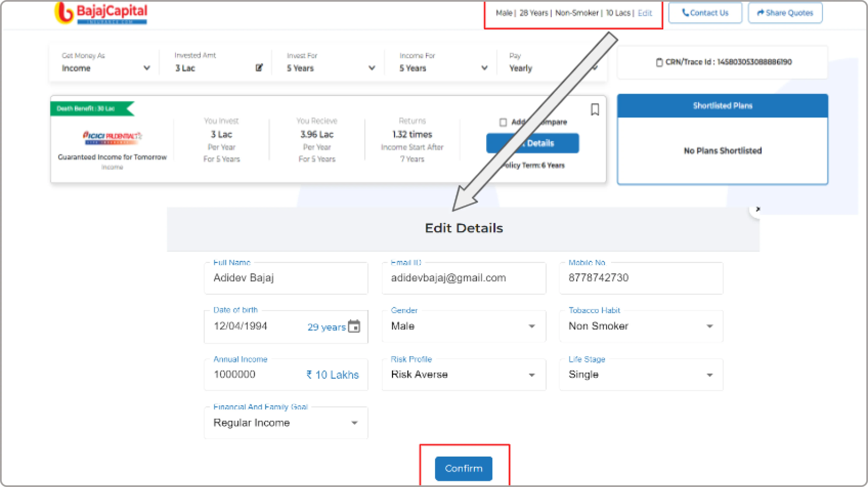Click the blue Details button on the plan card
This screenshot has width=868, height=487.
pyautogui.click(x=532, y=143)
